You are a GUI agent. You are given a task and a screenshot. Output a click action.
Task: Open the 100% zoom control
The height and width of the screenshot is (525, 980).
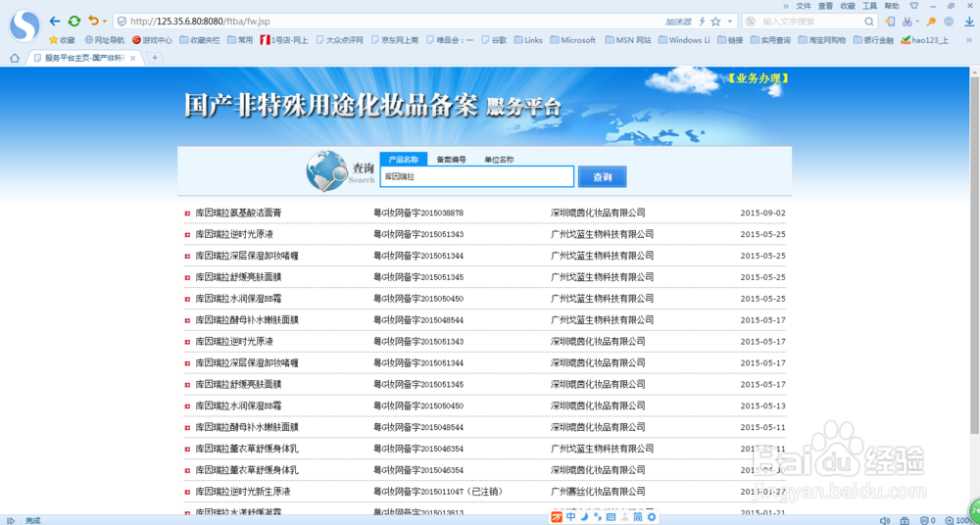tap(958, 520)
